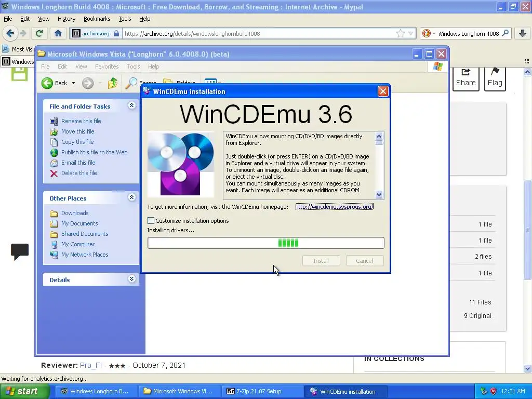
Task: Open the browser Bookmarks menu
Action: (x=97, y=19)
